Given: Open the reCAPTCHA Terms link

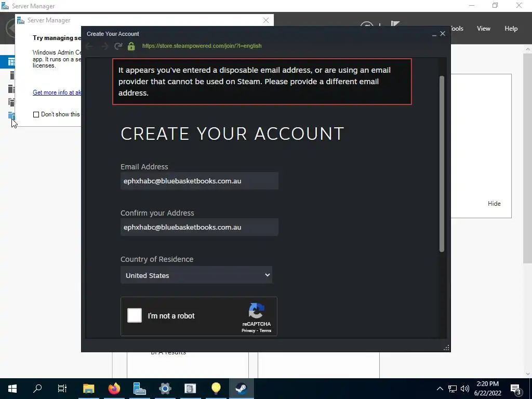Looking at the screenshot, I should pos(265,331).
